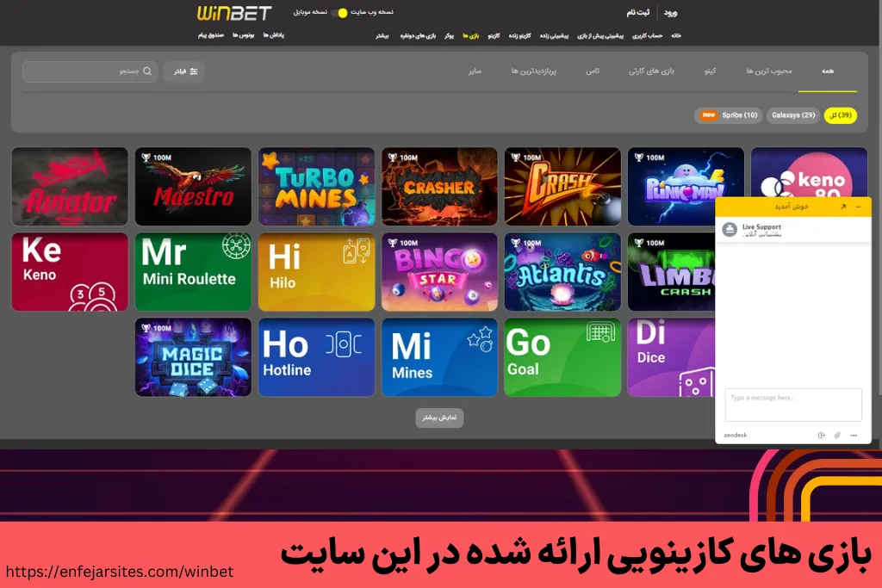Open the Maestro game tile
Image resolution: width=882 pixels, height=588 pixels.
[x=193, y=187]
